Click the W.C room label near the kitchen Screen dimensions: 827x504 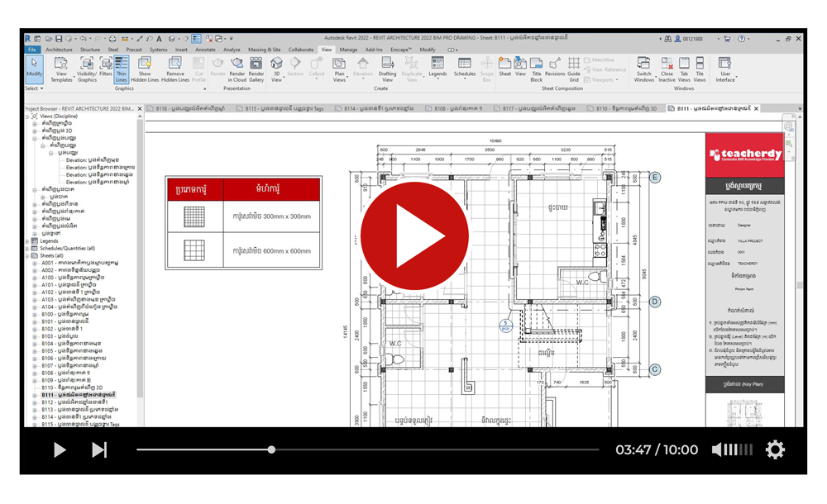coord(581,283)
